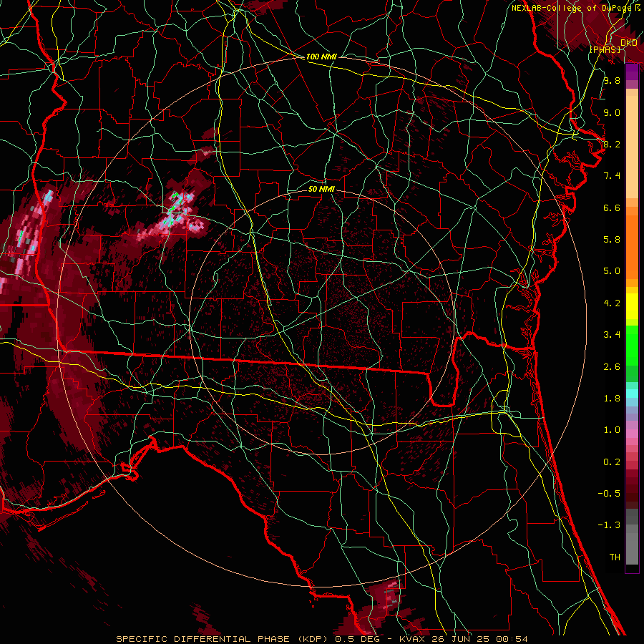Click the "5.0" legend value
The width and height of the screenshot is (644, 644).
[x=612, y=271]
